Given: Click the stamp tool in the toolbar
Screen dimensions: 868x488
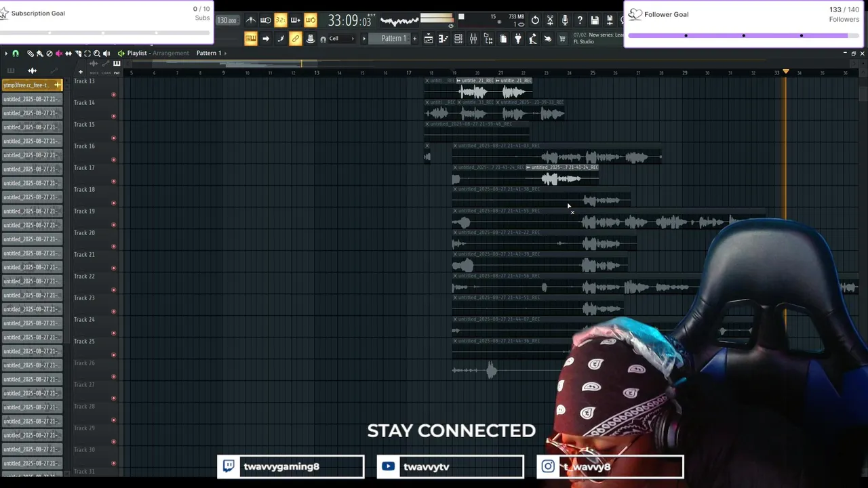Looking at the screenshot, I should point(311,39).
